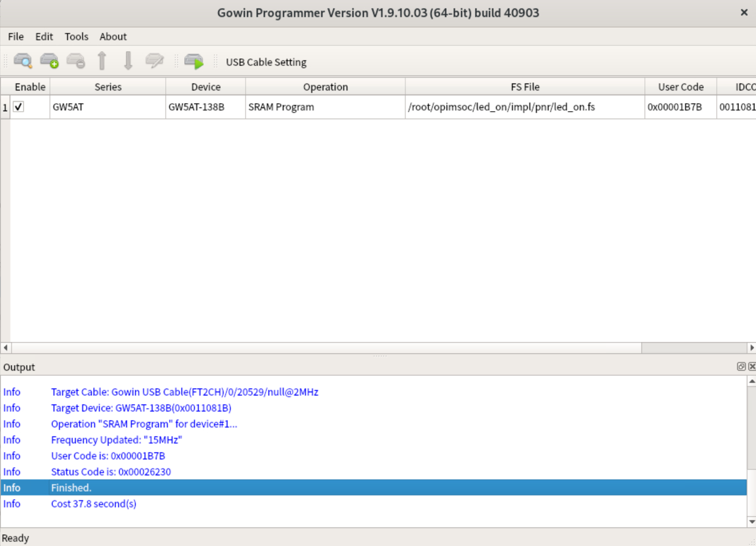Float the Output panel with undock icon
The width and height of the screenshot is (756, 546).
(x=741, y=366)
